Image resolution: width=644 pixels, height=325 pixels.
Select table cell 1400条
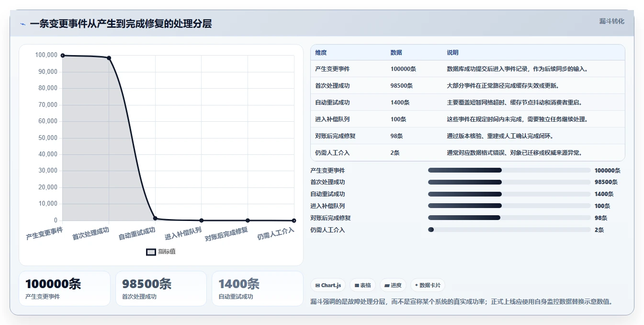(400, 103)
